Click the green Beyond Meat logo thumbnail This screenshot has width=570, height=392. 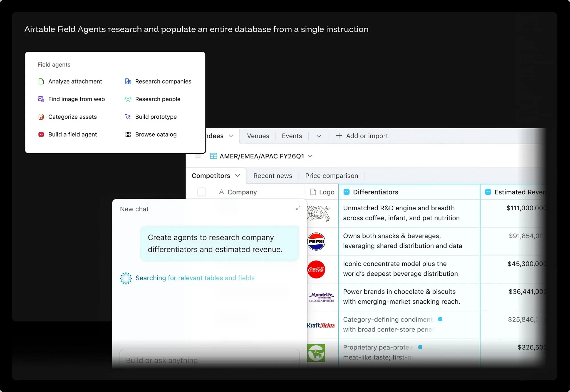pos(316,353)
